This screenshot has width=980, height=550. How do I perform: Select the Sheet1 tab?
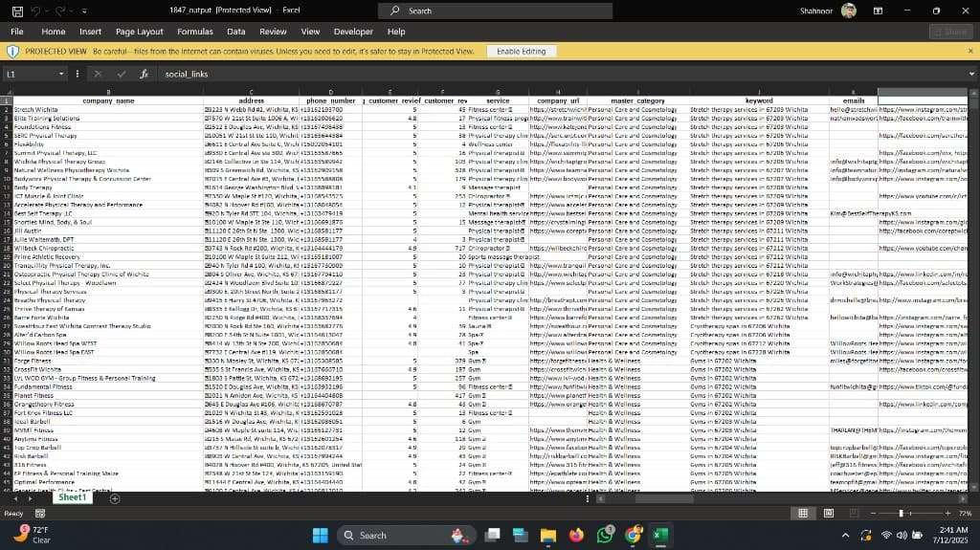click(x=73, y=498)
